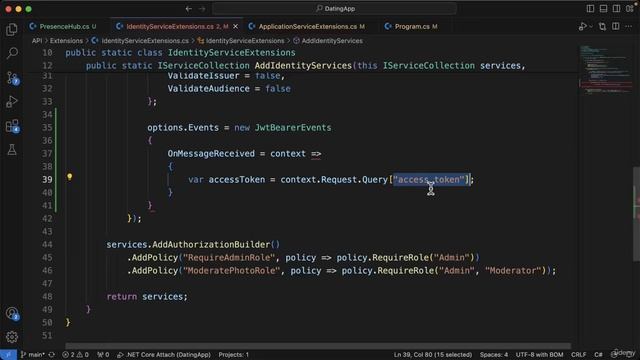Viewport: 640px width, 360px height.
Task: Go to line via Ln 39, Col 80
Action: coord(433,355)
